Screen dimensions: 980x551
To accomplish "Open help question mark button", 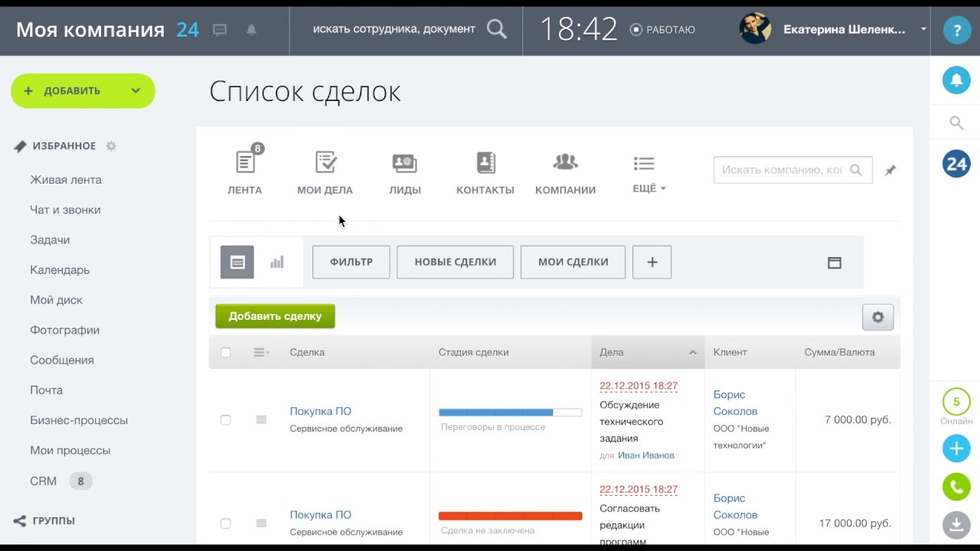I will click(956, 30).
